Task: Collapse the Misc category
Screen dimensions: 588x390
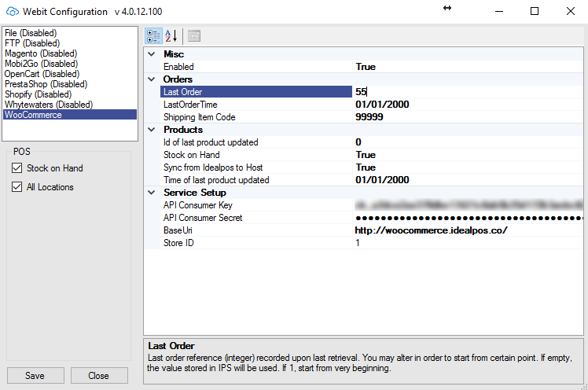Action: (152, 54)
